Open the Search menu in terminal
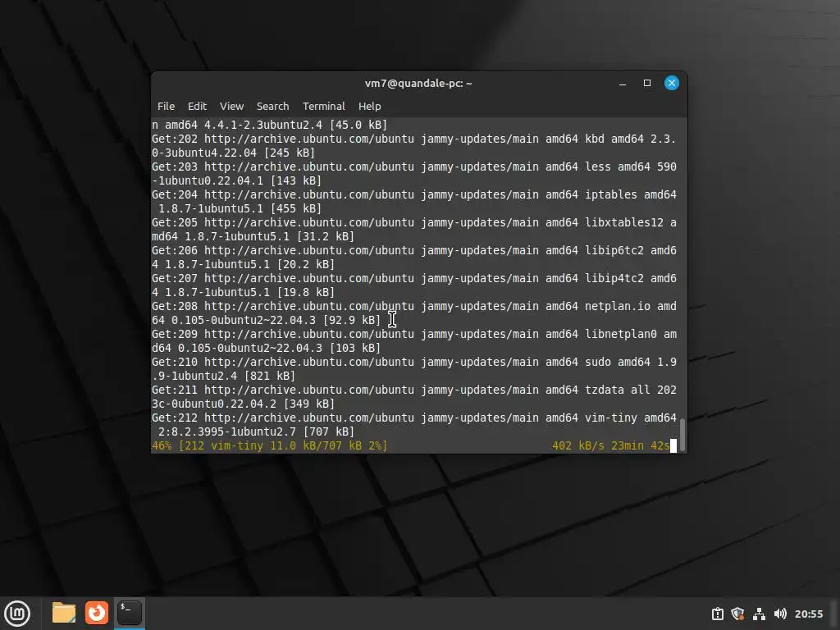Image resolution: width=840 pixels, height=630 pixels. (272, 106)
